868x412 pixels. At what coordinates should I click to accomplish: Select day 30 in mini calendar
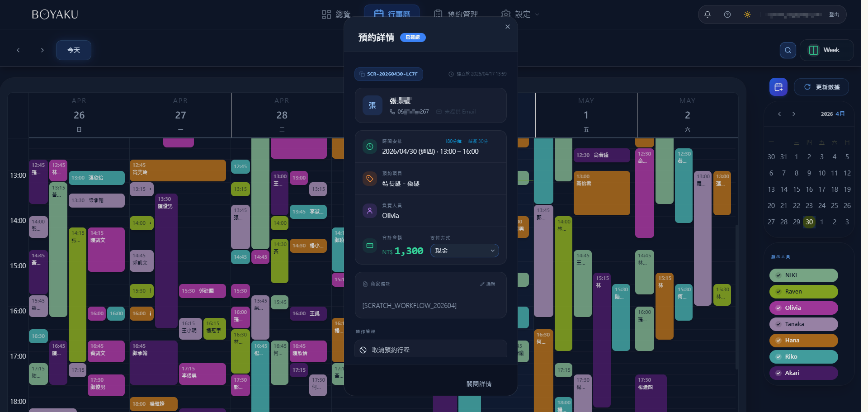click(809, 222)
